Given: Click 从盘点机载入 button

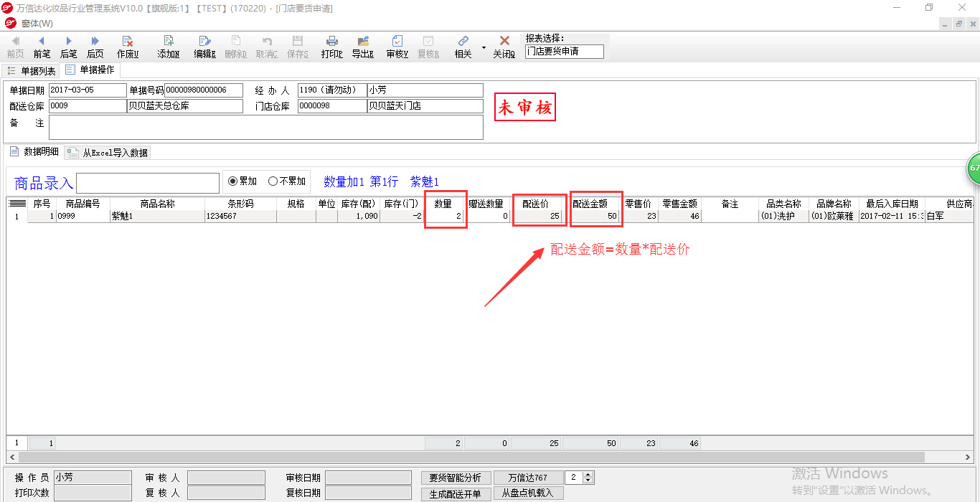Looking at the screenshot, I should pyautogui.click(x=527, y=493).
